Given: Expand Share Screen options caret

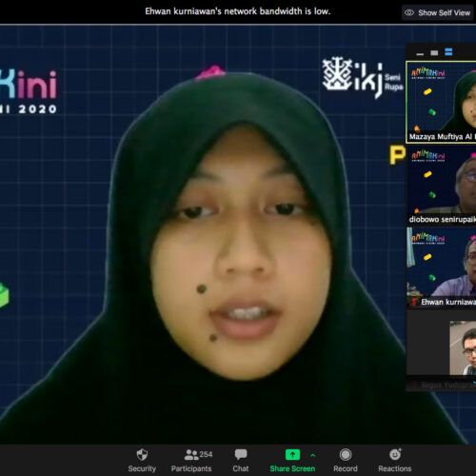Looking at the screenshot, I should click(313, 455).
